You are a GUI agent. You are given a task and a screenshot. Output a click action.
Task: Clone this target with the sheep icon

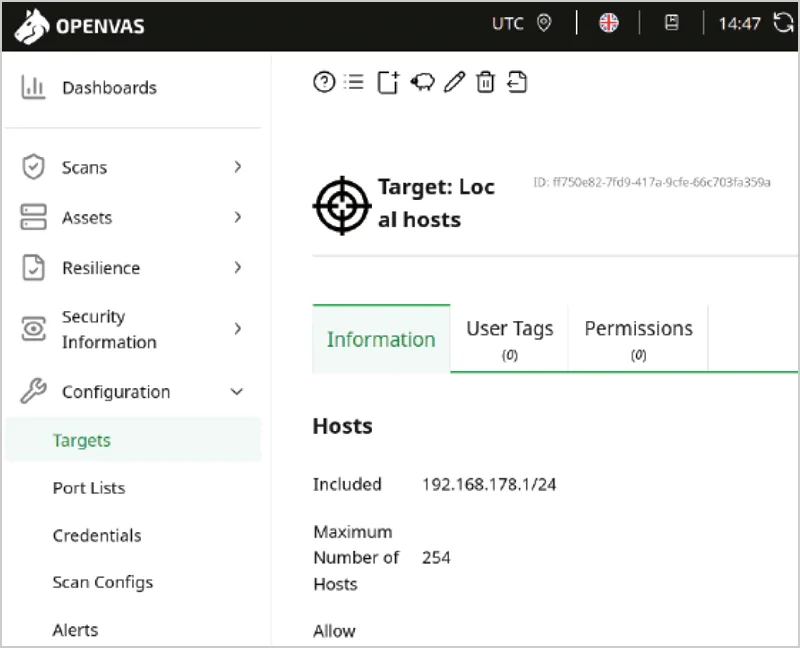pos(422,82)
